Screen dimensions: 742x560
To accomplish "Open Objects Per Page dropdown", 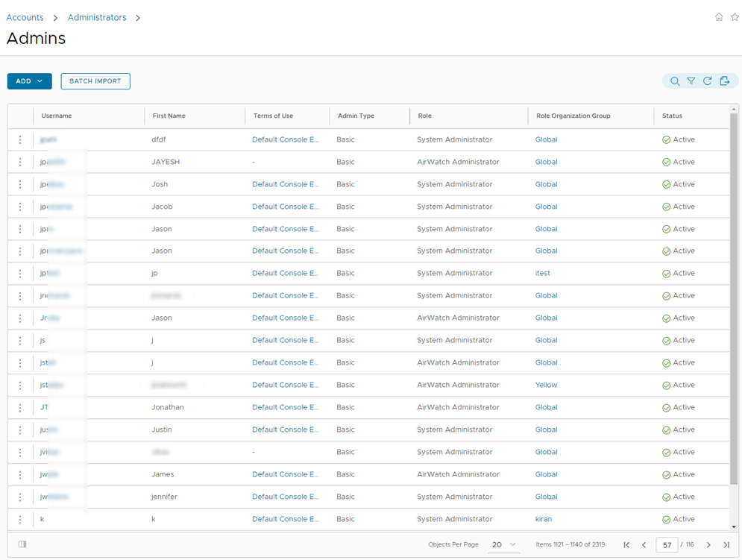I will coord(503,545).
